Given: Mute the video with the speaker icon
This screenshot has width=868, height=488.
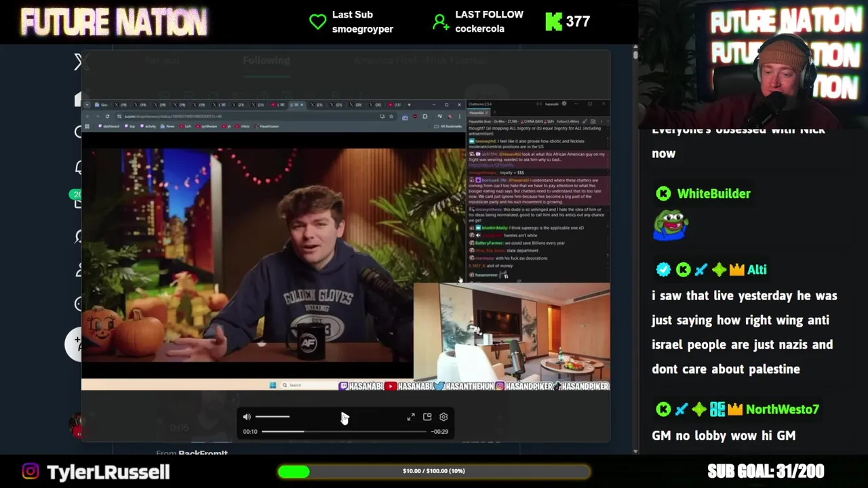Looking at the screenshot, I should 247,417.
